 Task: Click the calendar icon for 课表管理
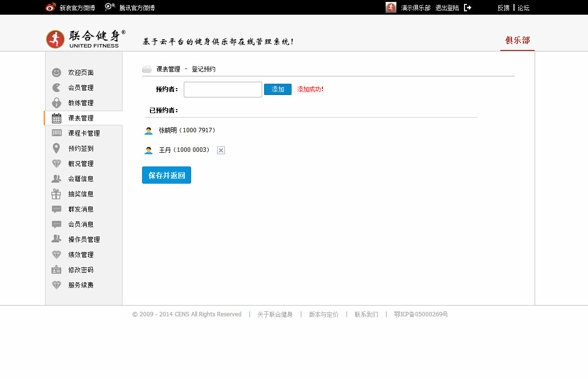pyautogui.click(x=56, y=118)
